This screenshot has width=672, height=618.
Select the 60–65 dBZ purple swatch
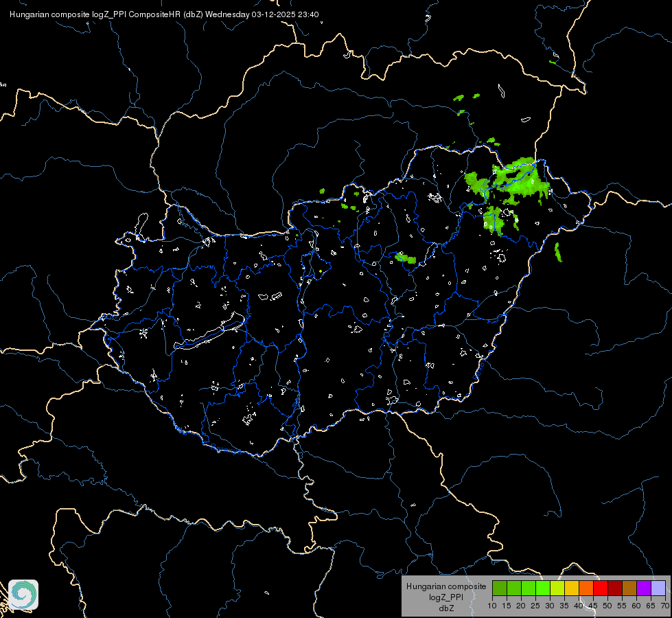[644, 588]
